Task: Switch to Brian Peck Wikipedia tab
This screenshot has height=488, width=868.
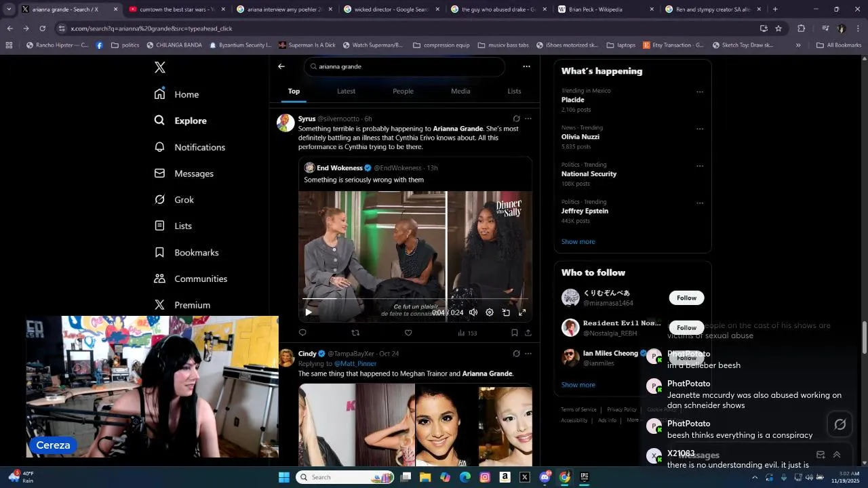Action: (x=606, y=9)
